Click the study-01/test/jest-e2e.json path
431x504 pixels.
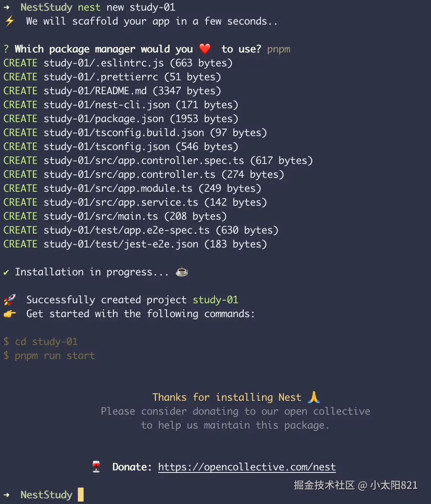click(x=121, y=244)
